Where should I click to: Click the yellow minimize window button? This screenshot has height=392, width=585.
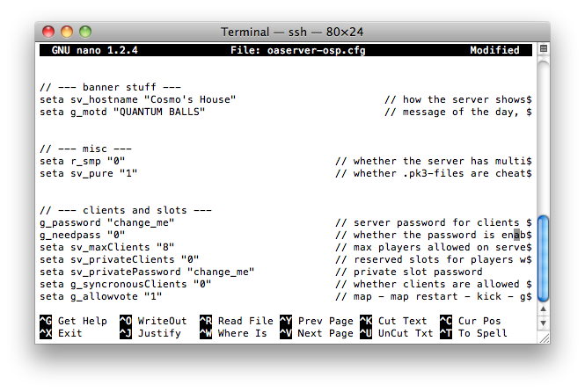[67, 32]
